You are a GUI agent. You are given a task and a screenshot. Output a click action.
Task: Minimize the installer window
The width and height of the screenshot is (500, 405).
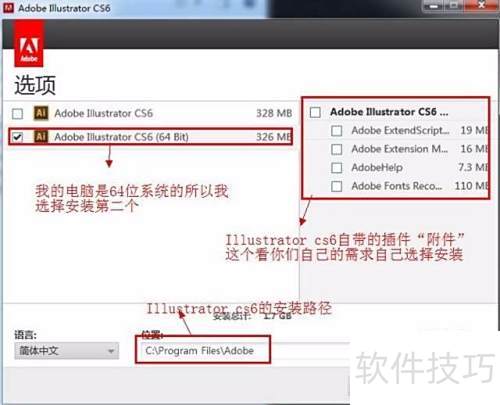433,6
